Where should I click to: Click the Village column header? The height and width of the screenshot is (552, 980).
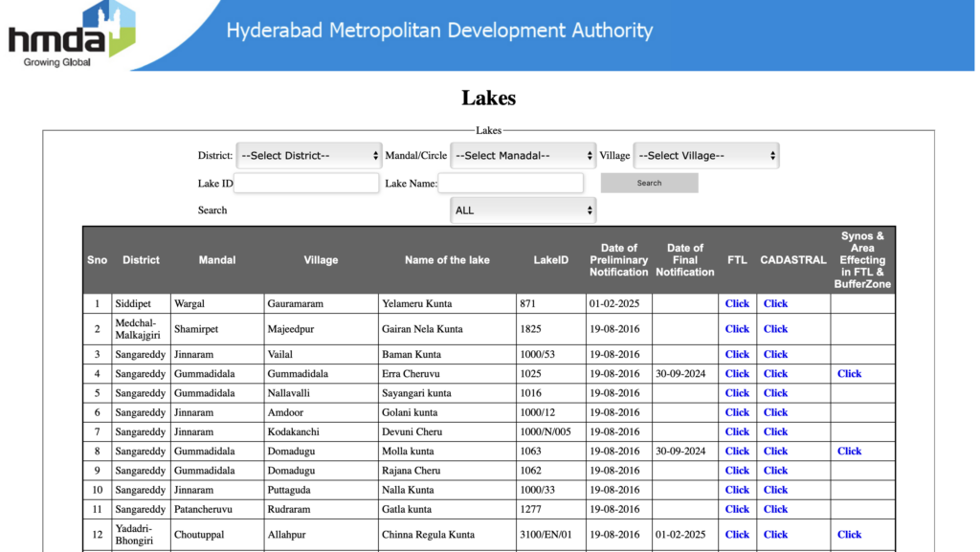tap(321, 260)
